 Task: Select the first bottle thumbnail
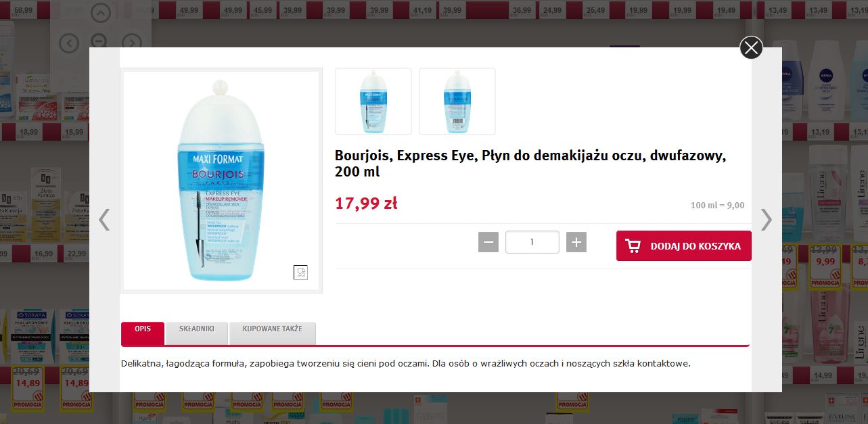point(373,101)
